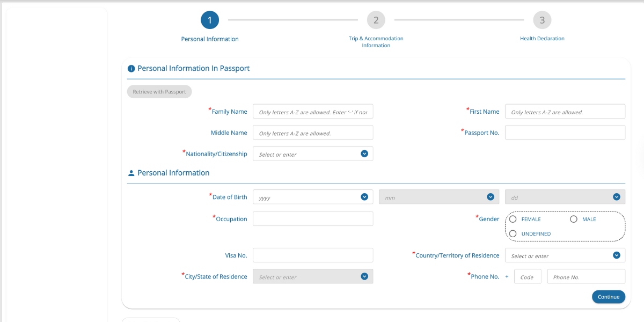Focus the Family Name text field
Image resolution: width=644 pixels, height=322 pixels.
pos(312,112)
